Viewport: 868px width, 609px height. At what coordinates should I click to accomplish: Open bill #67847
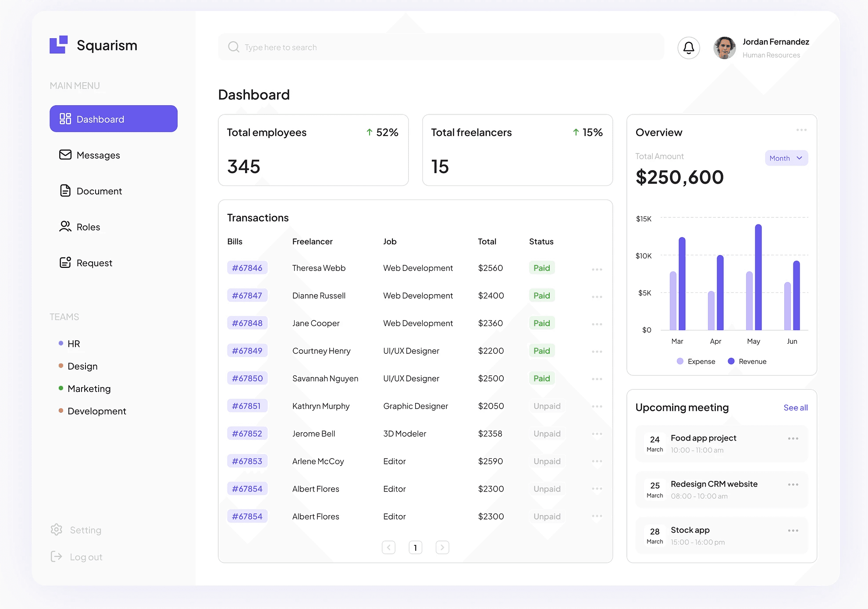click(x=247, y=296)
